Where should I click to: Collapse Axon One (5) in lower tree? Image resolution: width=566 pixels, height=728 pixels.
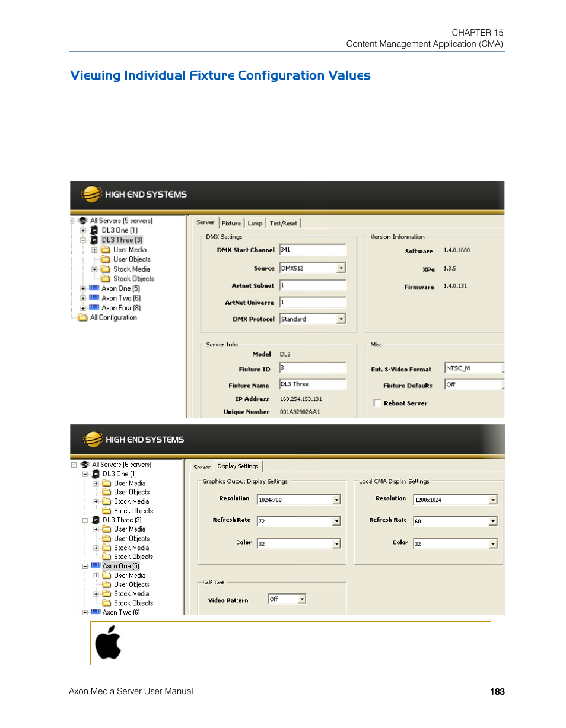pyautogui.click(x=85, y=566)
